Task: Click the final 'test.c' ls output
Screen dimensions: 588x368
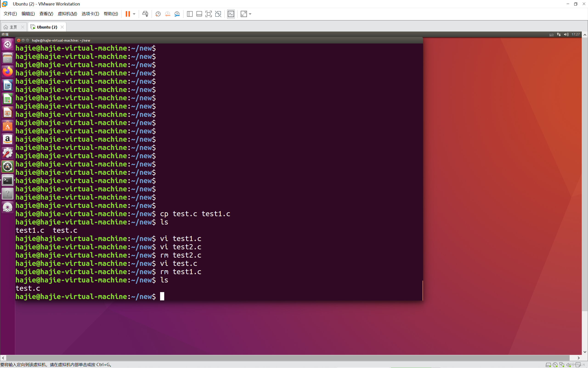Action: click(x=28, y=288)
